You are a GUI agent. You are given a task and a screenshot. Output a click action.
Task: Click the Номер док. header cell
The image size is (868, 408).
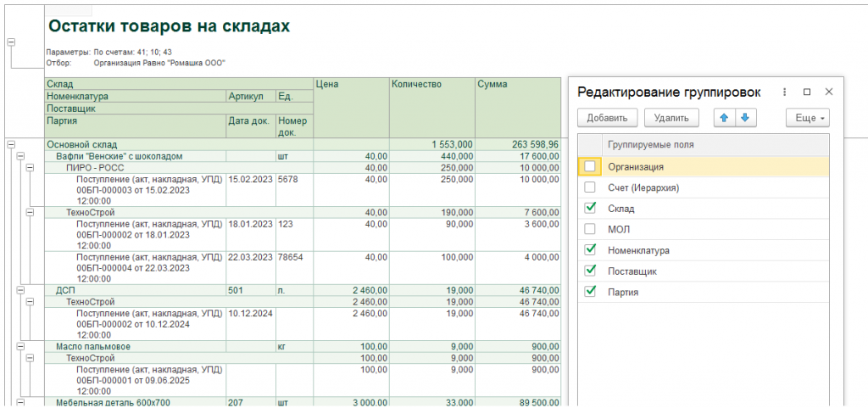(x=294, y=126)
